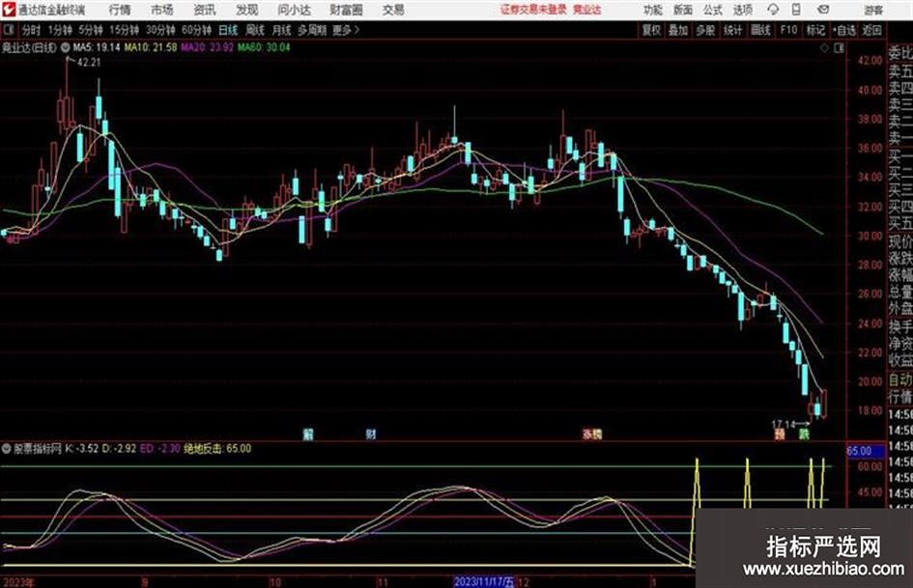Toggle the 自选 watchlist button
The image size is (913, 588).
[x=844, y=30]
